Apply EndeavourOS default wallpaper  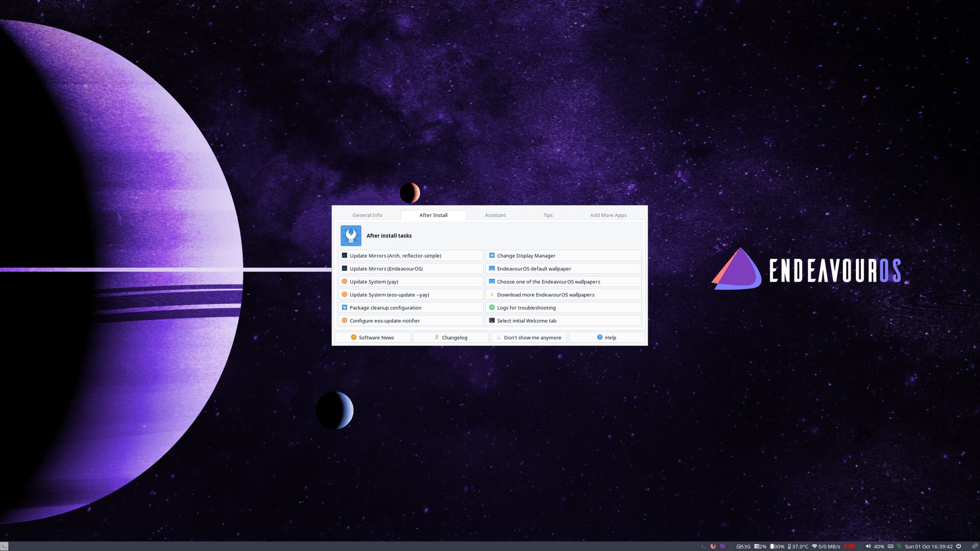563,268
